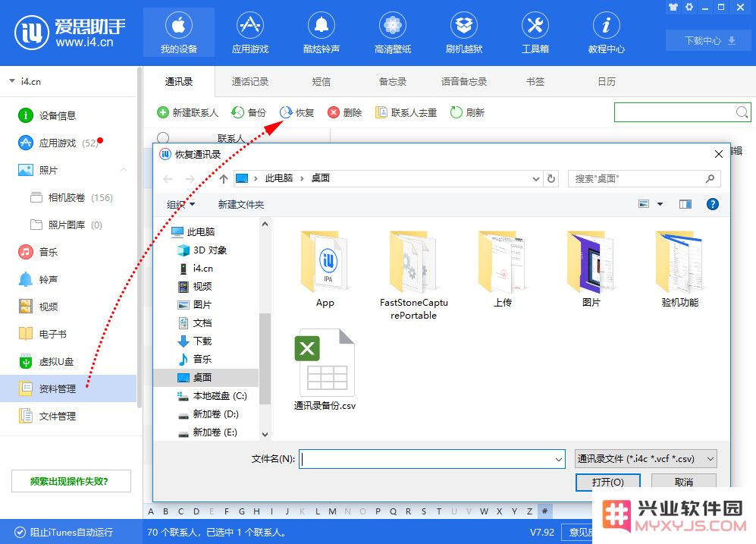Open the 教程中心 info icon
This screenshot has height=544, width=756.
(x=606, y=33)
